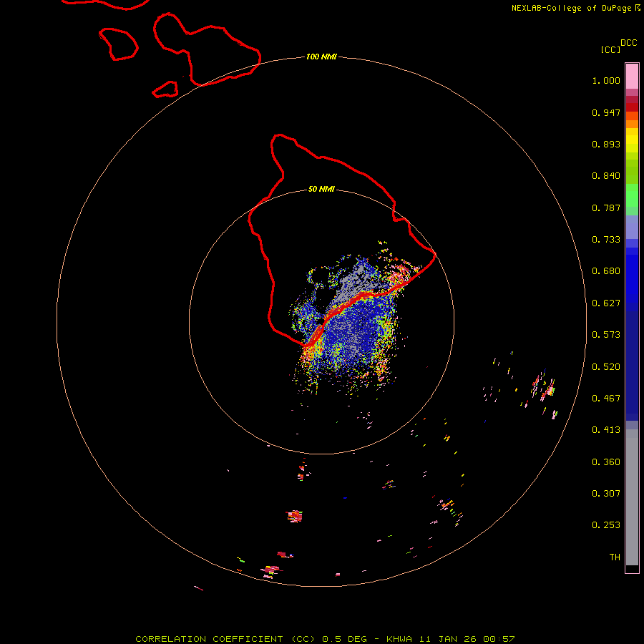
Task: Click the Correlation Coefficient KHWA caption
Action: (325, 639)
